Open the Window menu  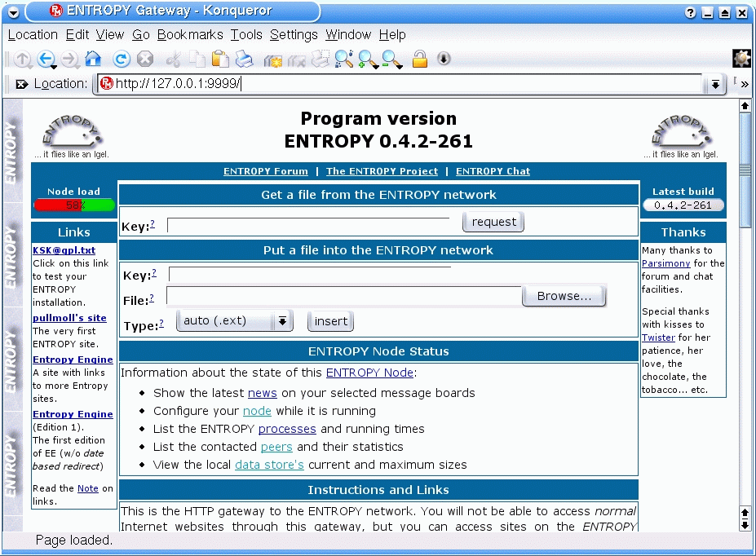point(348,35)
